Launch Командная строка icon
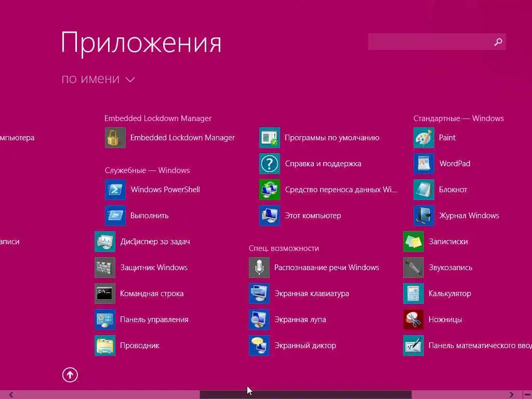Viewport: 532px width, 399px height. pos(105,294)
